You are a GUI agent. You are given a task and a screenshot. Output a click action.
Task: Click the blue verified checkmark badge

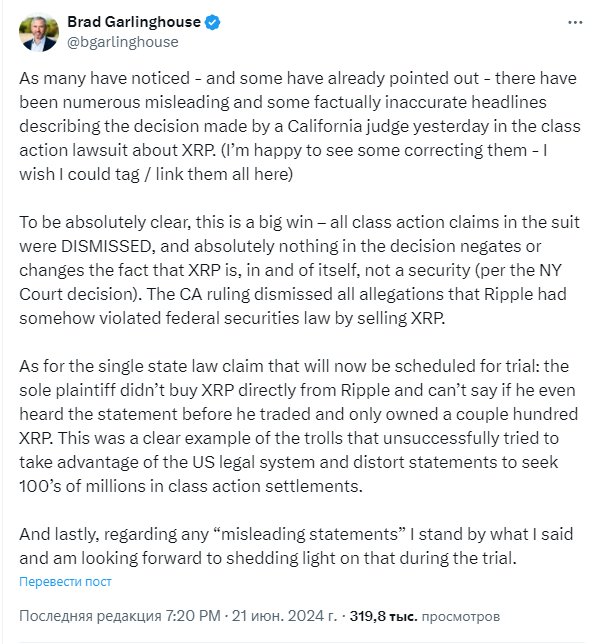(x=212, y=22)
